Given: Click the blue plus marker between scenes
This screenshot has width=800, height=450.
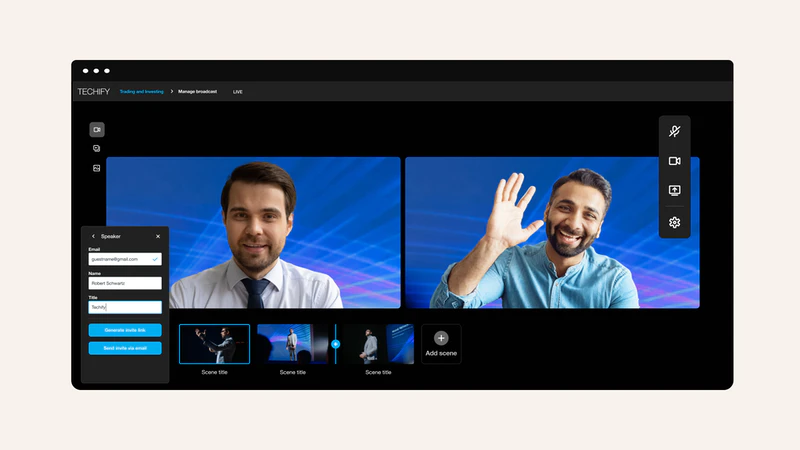Looking at the screenshot, I should pos(335,344).
